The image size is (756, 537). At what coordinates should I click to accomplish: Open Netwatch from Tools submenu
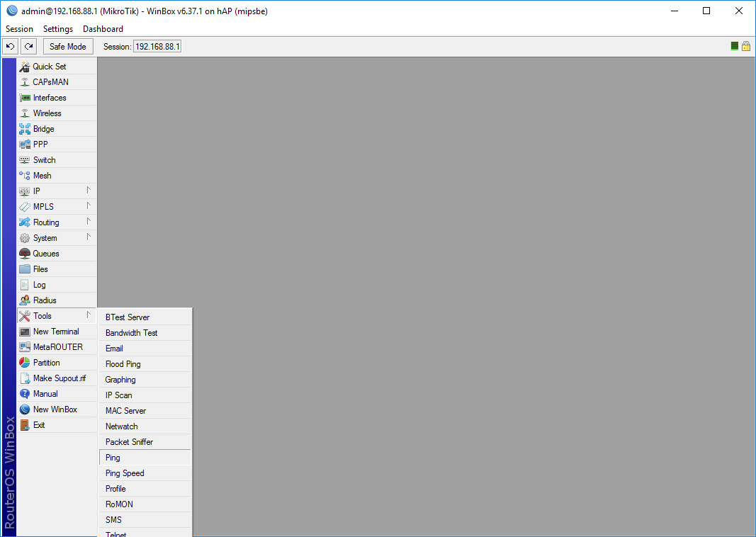[x=145, y=426]
